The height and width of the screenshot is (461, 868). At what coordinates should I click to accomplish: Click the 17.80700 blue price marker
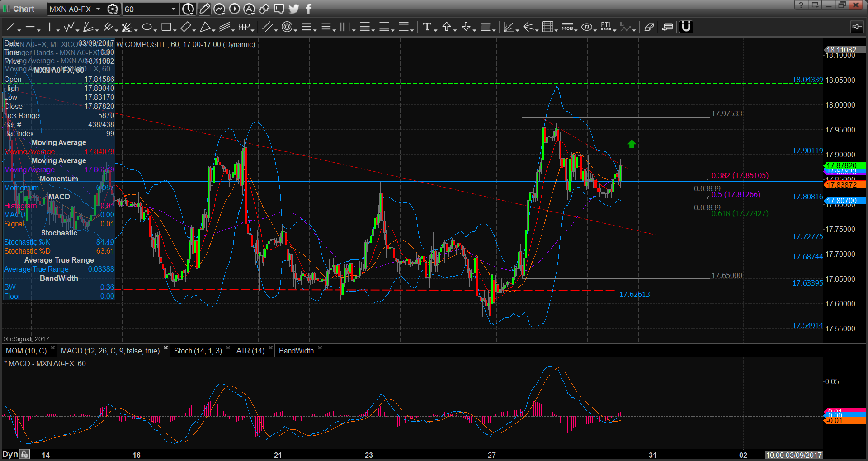tap(844, 201)
